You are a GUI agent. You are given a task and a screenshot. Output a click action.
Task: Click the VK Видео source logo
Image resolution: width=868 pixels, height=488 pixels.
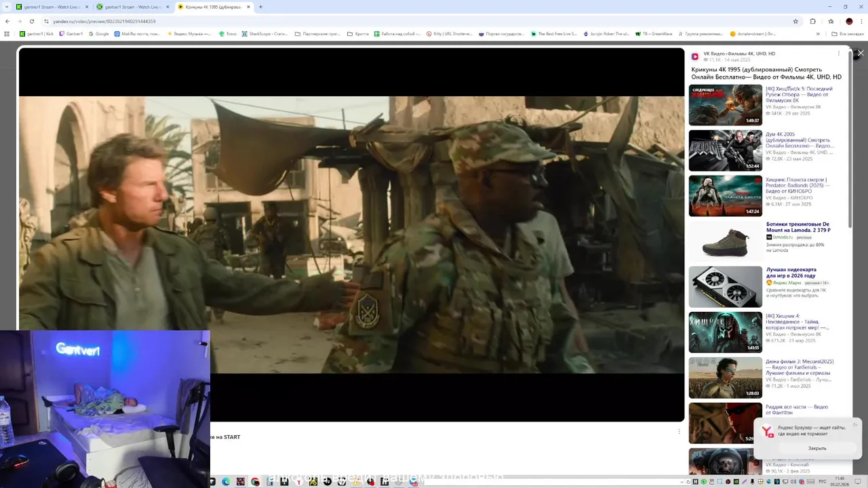coord(695,57)
